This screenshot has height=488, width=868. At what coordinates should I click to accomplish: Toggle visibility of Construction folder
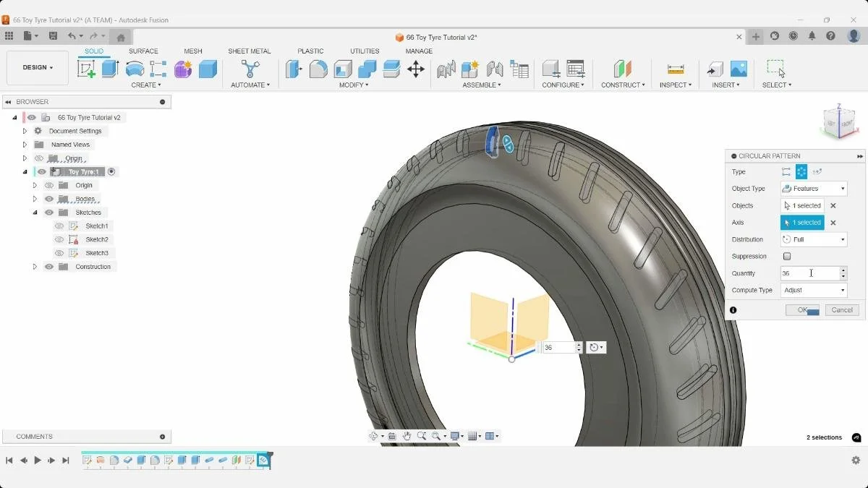49,267
